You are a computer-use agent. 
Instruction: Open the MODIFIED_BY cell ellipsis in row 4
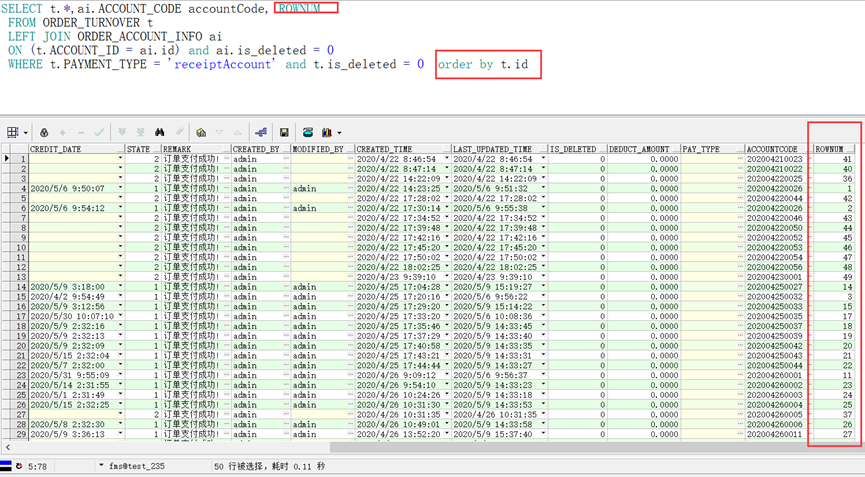point(350,189)
